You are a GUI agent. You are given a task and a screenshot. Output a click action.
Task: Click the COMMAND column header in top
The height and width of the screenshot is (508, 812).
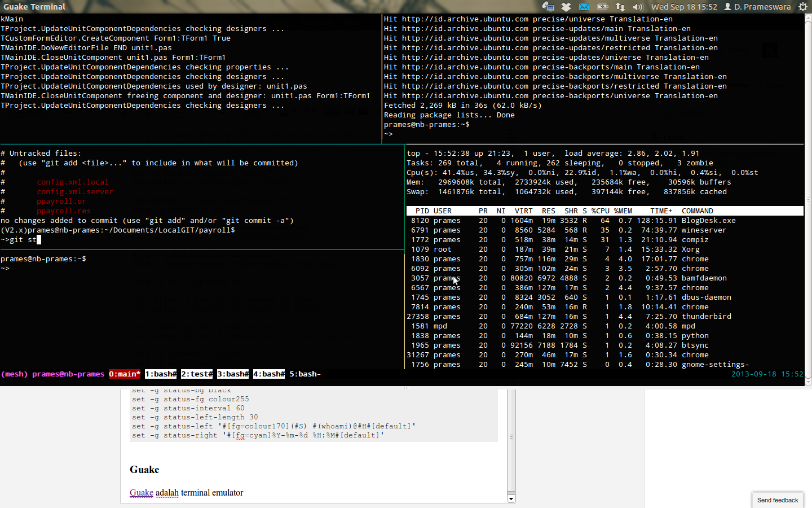click(698, 211)
